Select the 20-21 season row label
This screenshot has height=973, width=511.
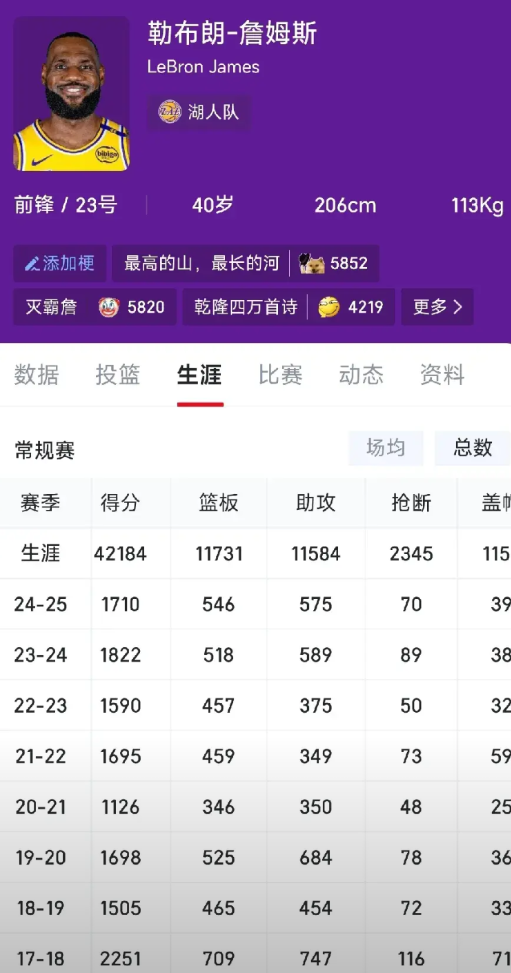pos(40,807)
